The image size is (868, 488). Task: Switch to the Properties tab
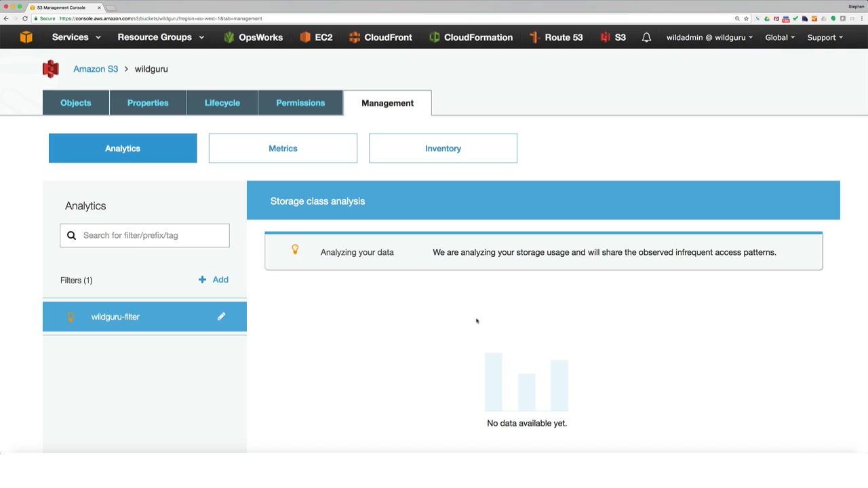148,103
